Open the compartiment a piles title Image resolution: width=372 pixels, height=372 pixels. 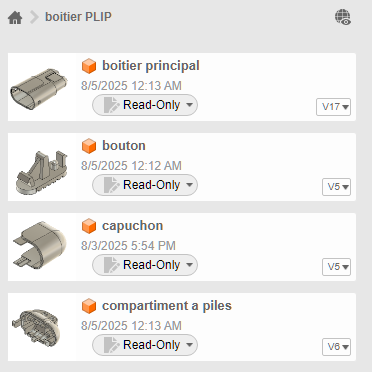coord(167,306)
